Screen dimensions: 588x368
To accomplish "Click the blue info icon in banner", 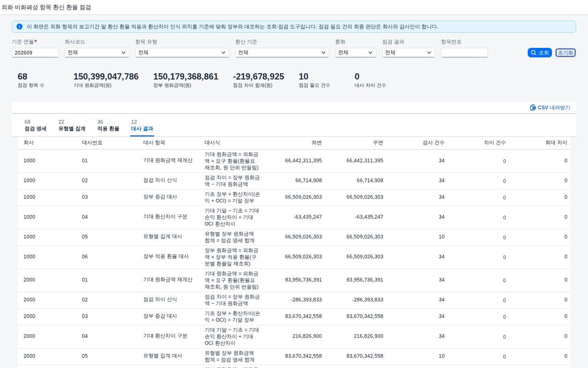I will [19, 27].
